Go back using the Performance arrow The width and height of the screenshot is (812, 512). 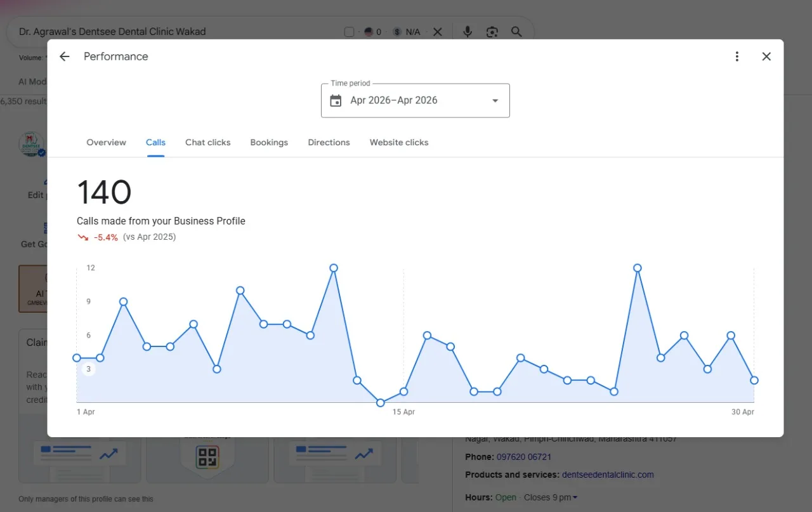[x=64, y=56]
